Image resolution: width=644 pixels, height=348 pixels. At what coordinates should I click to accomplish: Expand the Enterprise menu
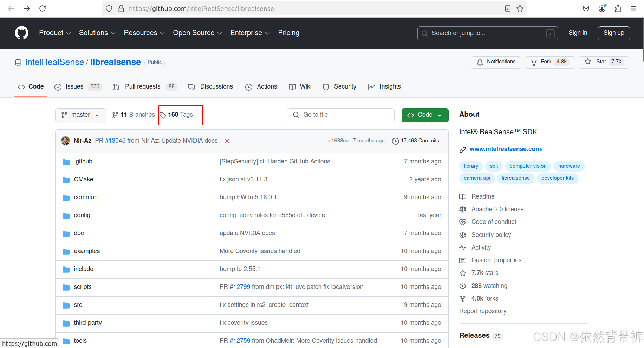click(250, 33)
